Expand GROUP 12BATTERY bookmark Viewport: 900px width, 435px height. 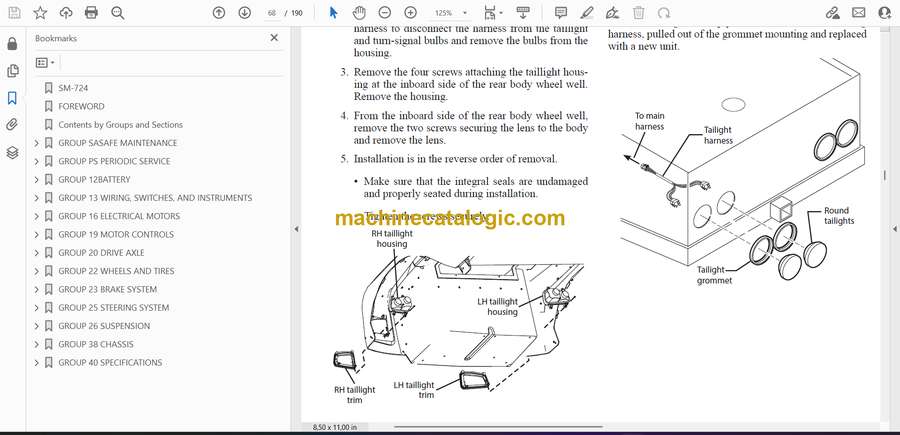click(x=37, y=180)
